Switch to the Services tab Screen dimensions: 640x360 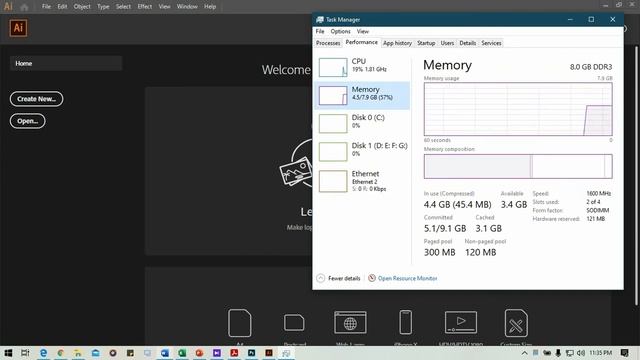(491, 43)
